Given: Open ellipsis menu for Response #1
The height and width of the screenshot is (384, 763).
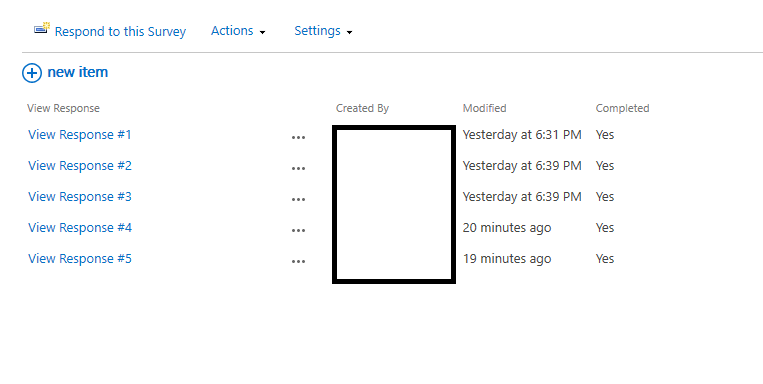Looking at the screenshot, I should tap(298, 137).
